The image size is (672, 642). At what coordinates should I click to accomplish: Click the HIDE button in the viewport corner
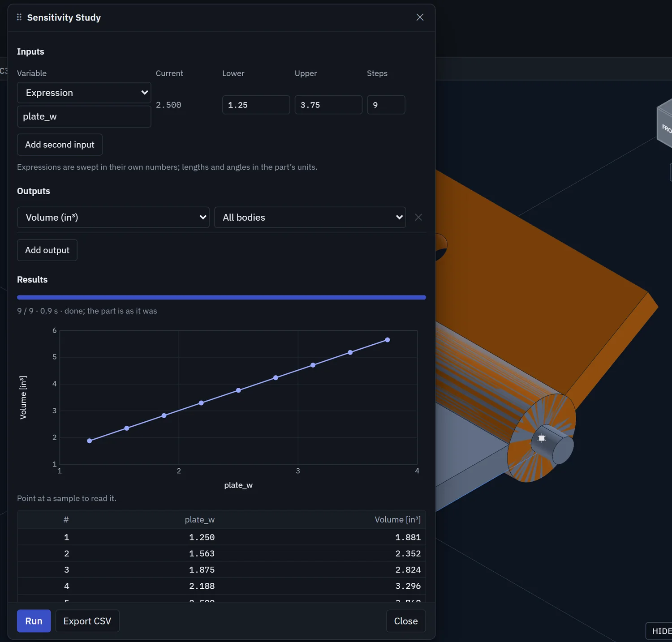pyautogui.click(x=659, y=631)
